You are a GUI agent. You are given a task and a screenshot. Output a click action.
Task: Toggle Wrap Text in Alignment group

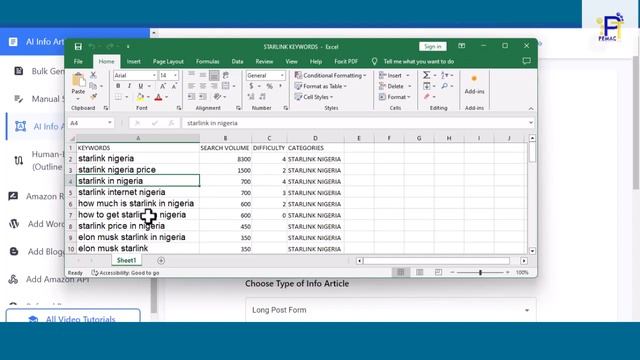click(x=226, y=75)
